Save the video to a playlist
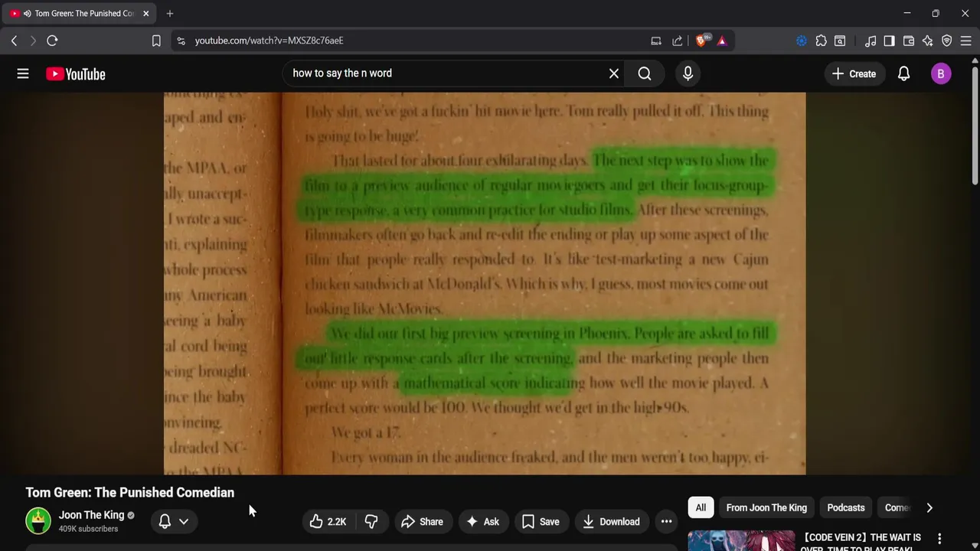Viewport: 980px width, 551px height. pyautogui.click(x=541, y=522)
